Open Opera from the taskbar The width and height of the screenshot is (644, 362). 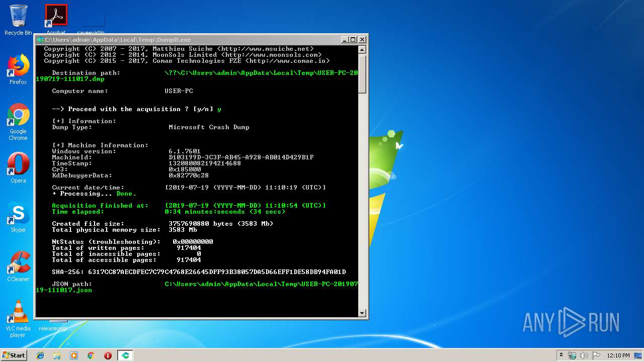point(108,355)
